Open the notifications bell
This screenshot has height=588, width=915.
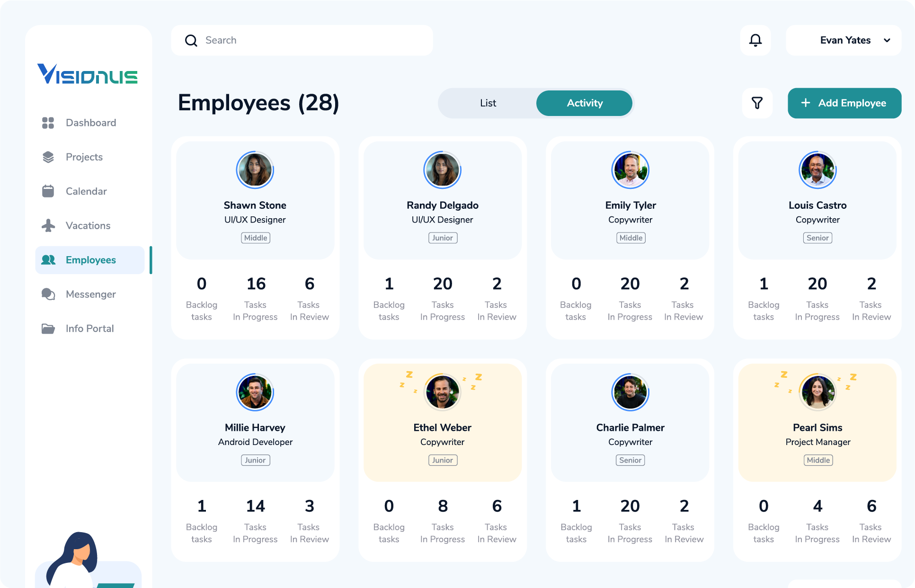point(755,40)
